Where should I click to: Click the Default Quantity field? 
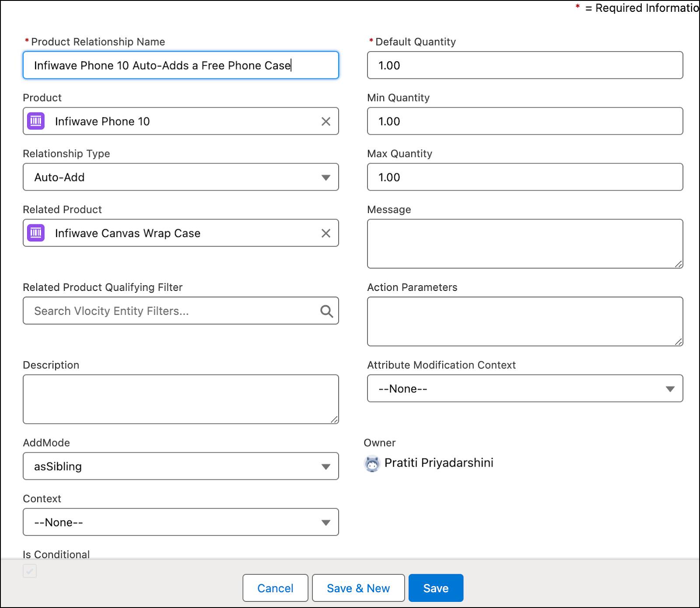click(525, 65)
